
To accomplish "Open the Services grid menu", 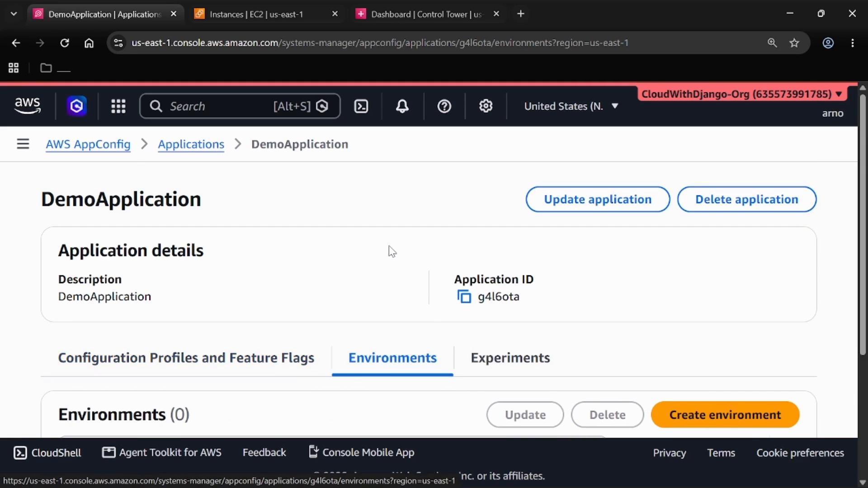I will click(118, 106).
